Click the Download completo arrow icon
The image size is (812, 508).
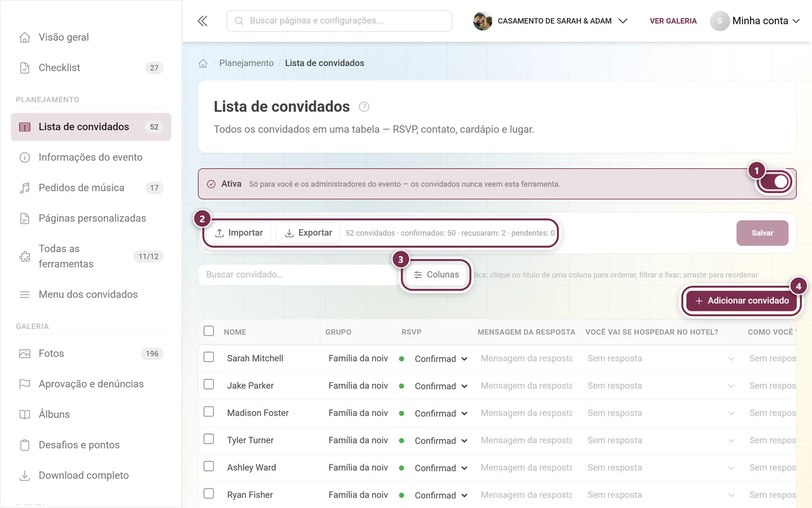[25, 476]
